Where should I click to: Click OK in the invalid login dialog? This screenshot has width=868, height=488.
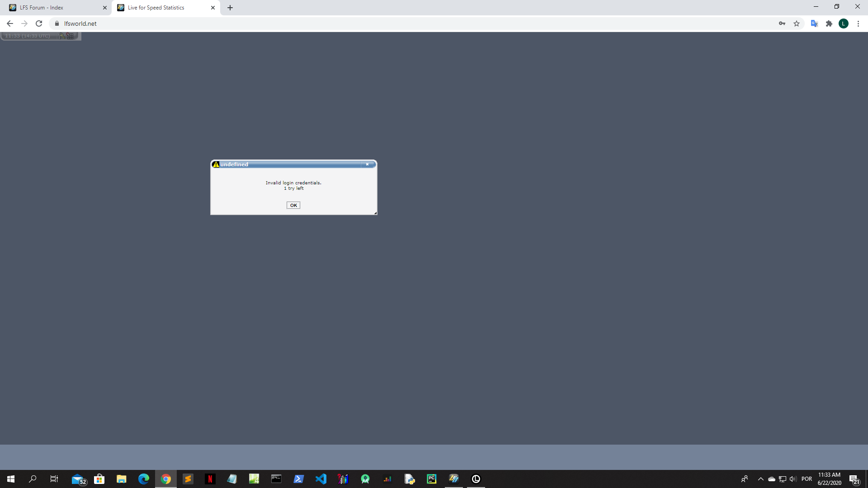[x=293, y=205]
